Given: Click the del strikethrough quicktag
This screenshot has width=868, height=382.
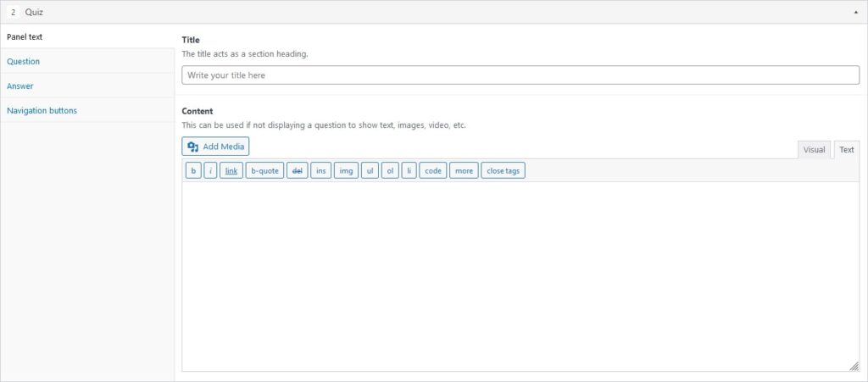Looking at the screenshot, I should click(298, 171).
